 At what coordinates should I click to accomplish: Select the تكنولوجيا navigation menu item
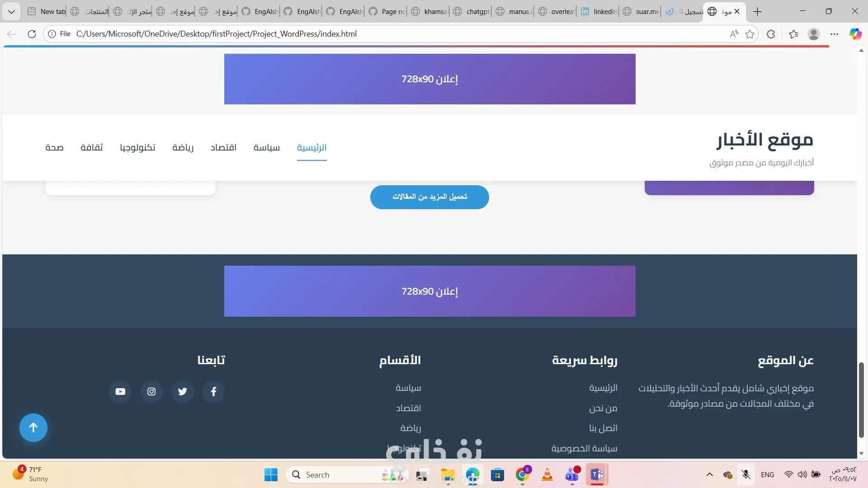[137, 147]
